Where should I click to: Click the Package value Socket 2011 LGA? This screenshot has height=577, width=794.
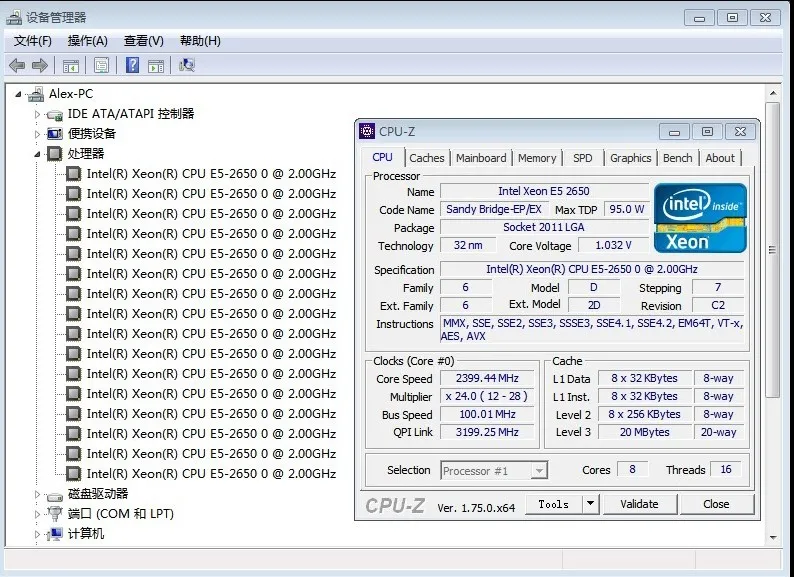click(544, 227)
